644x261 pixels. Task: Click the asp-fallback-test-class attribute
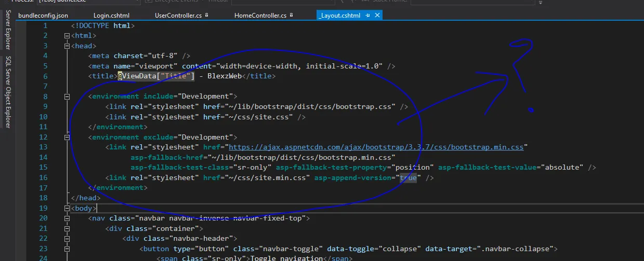click(180, 168)
